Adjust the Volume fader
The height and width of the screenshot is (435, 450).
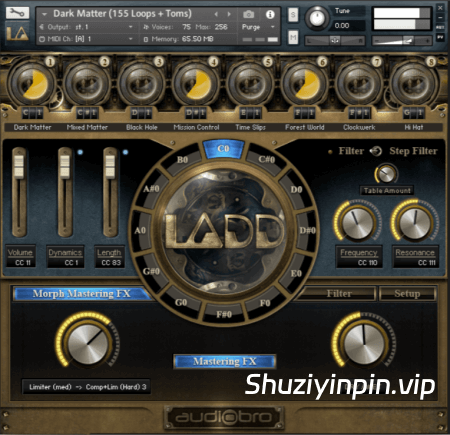point(19,166)
